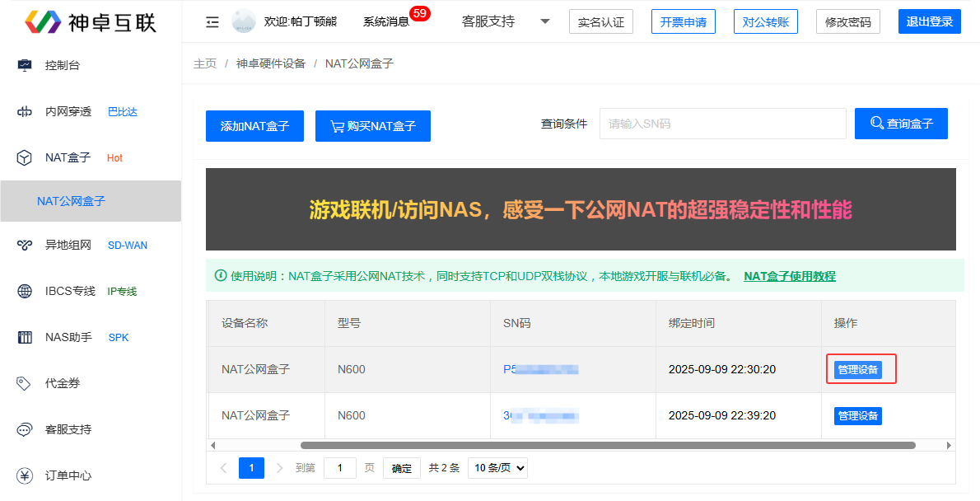Click the 内网穿透 sidebar icon
The image size is (980, 501).
pos(25,111)
